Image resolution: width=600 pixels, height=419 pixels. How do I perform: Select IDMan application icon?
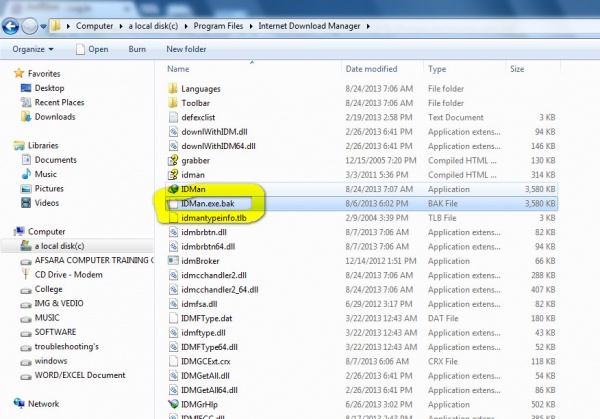pos(173,189)
